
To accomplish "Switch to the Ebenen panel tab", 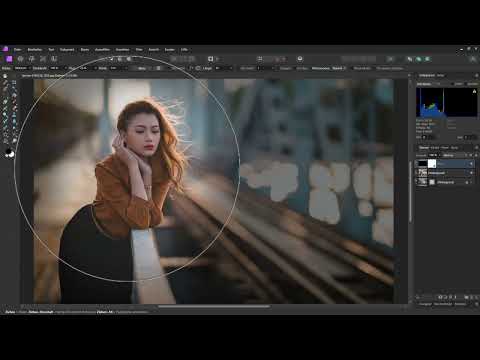I will coord(424,147).
